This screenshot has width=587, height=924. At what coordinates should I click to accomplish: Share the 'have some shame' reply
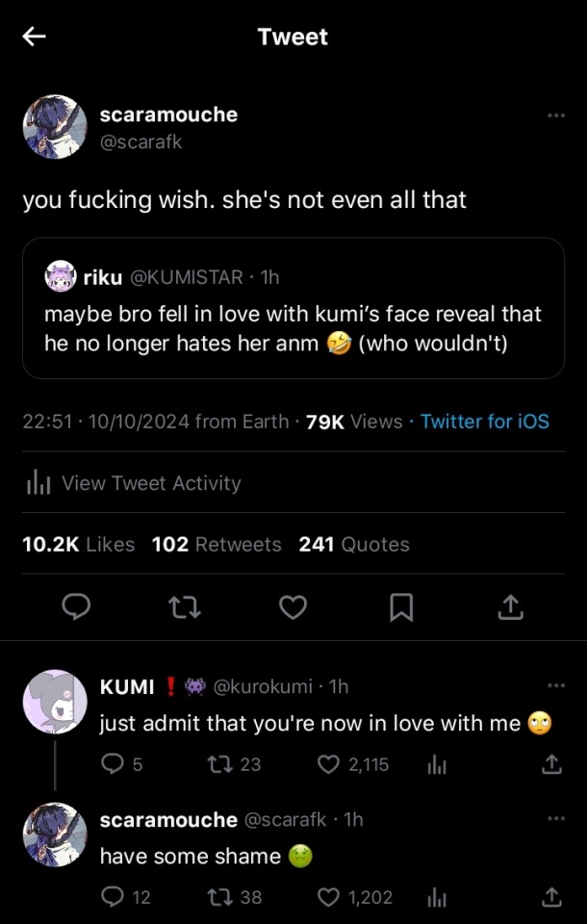click(x=551, y=897)
